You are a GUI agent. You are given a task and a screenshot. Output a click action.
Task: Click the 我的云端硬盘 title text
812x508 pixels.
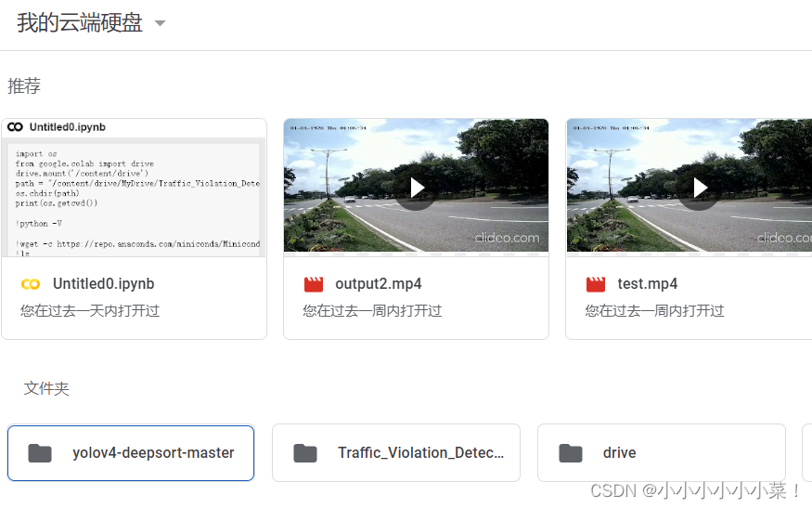tap(80, 23)
